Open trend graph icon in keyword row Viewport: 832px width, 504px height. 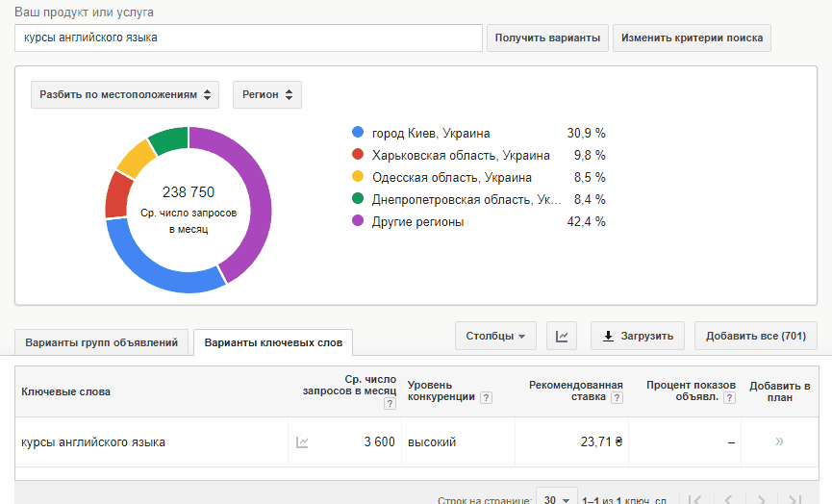click(x=302, y=441)
